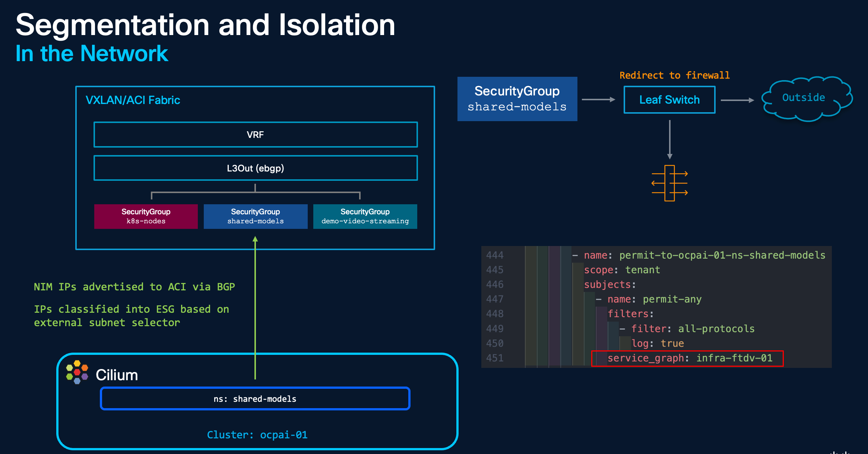Click the ns: shared-models namespace box

tap(255, 398)
